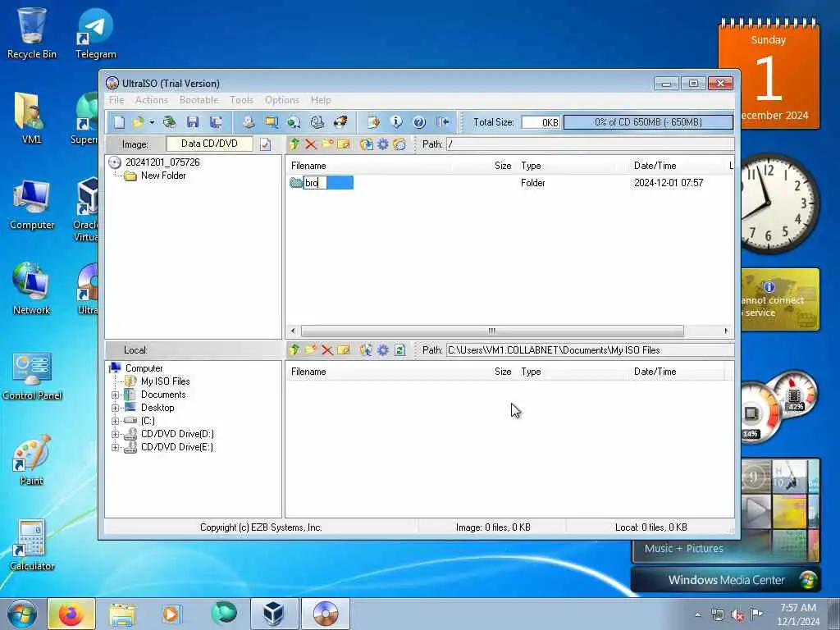Click the Windows Start button
The width and height of the screenshot is (840, 630).
coord(22,614)
